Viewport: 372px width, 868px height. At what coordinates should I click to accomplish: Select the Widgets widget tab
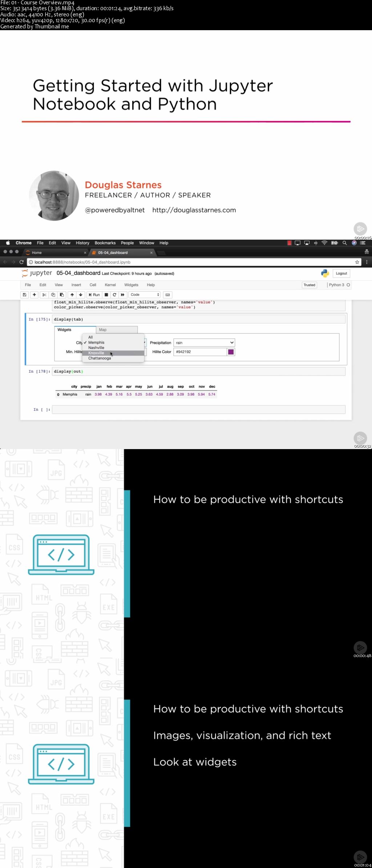(75, 329)
